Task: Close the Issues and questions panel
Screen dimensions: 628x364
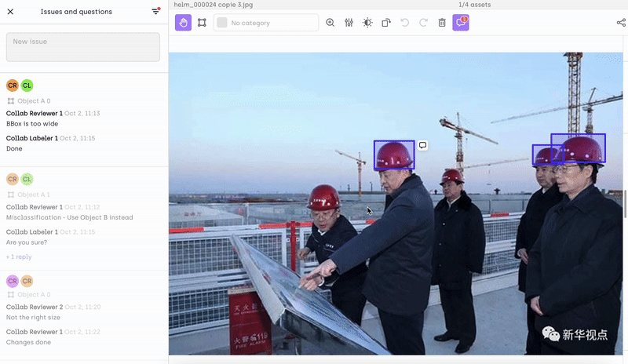Action: [10, 12]
